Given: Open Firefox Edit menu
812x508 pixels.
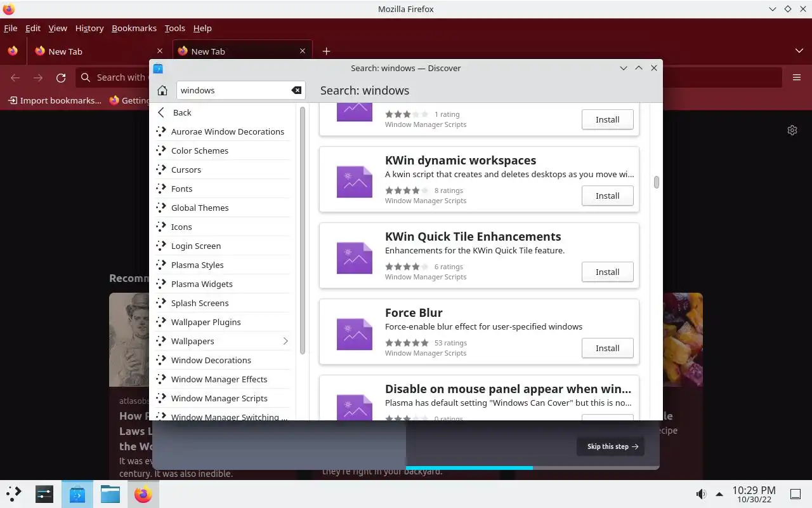Looking at the screenshot, I should [33, 28].
